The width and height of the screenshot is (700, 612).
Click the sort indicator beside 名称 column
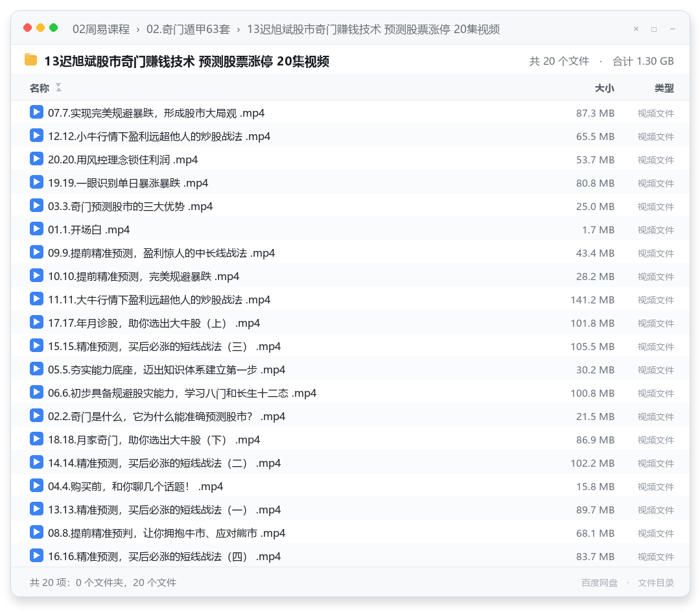pyautogui.click(x=58, y=88)
